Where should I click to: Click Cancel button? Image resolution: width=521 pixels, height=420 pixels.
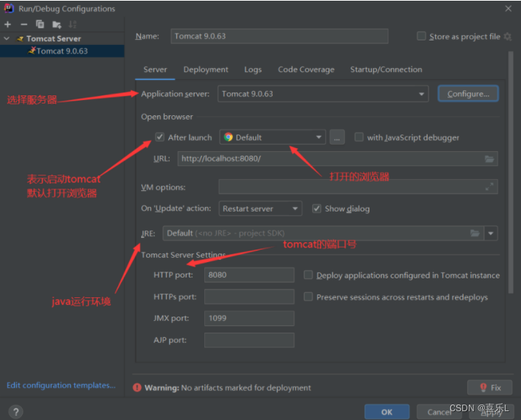click(x=439, y=412)
